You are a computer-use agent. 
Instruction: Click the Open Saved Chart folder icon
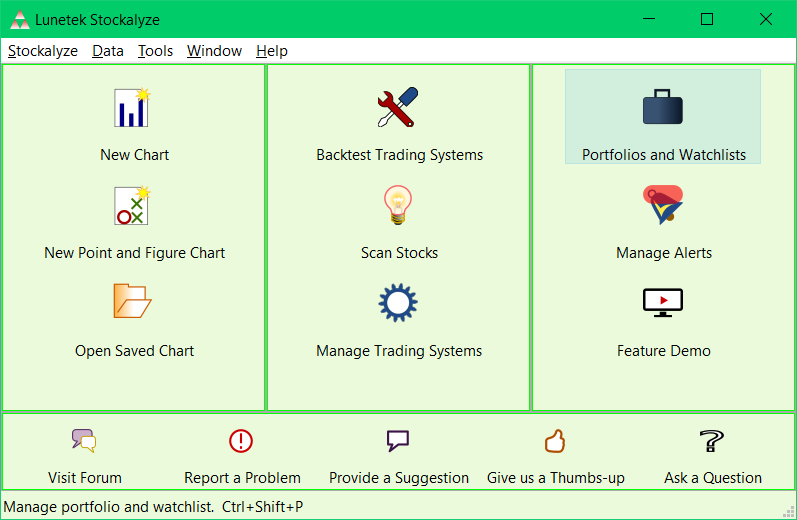pos(133,301)
